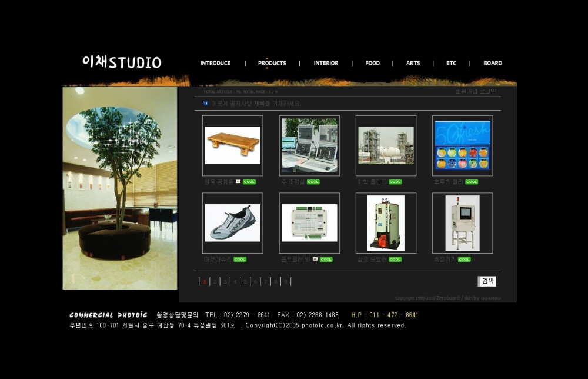
Task: Click the COOL badge beside 삼호 보일러
Action: coord(395,260)
